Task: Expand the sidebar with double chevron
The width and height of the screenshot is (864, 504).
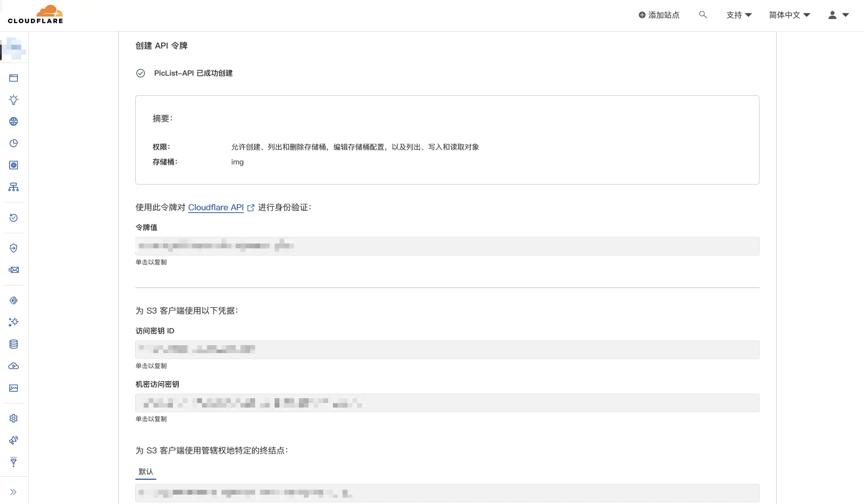Action: [14, 492]
